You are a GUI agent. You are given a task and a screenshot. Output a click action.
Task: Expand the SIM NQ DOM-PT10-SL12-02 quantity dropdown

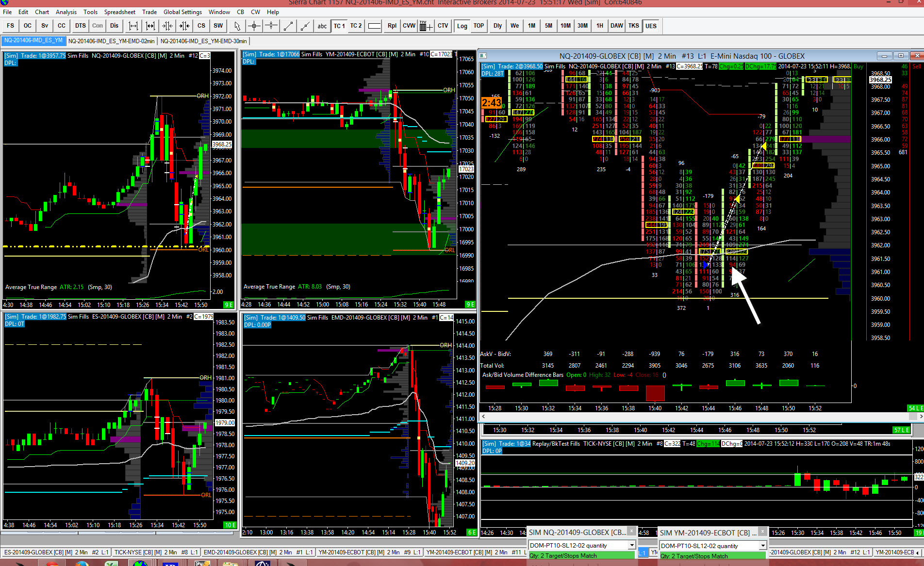(631, 545)
